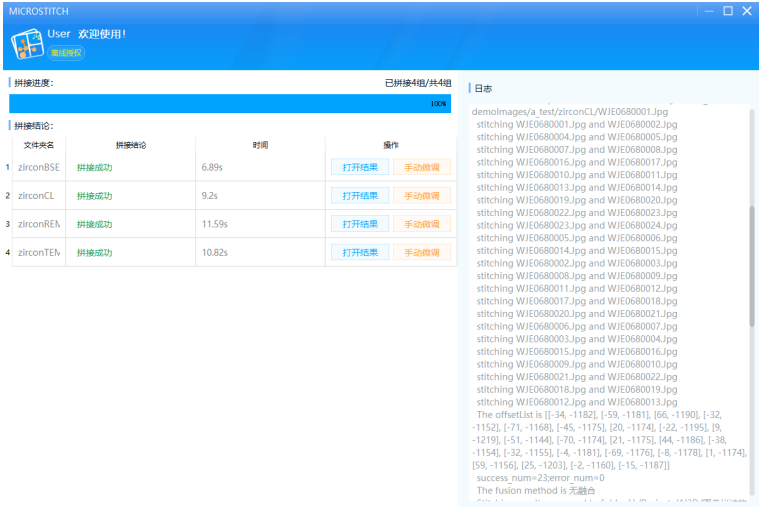This screenshot has height=513, width=762.
Task: Open result for zirconCL
Action: coord(360,196)
